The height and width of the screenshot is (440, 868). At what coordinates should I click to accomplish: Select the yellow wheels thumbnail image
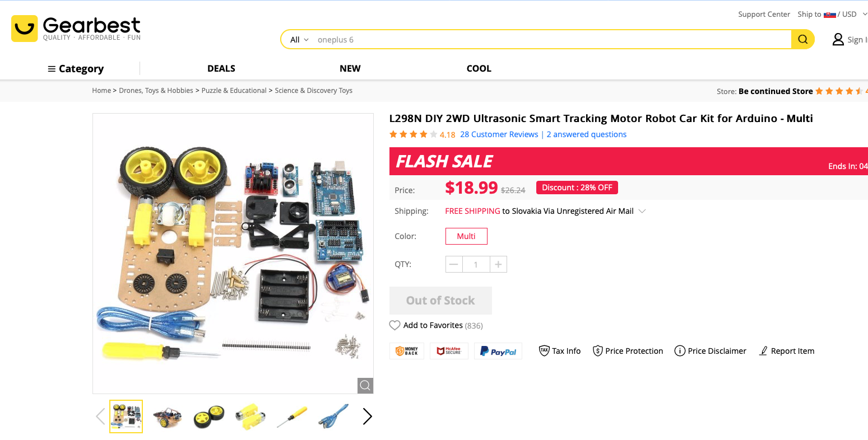pyautogui.click(x=209, y=417)
